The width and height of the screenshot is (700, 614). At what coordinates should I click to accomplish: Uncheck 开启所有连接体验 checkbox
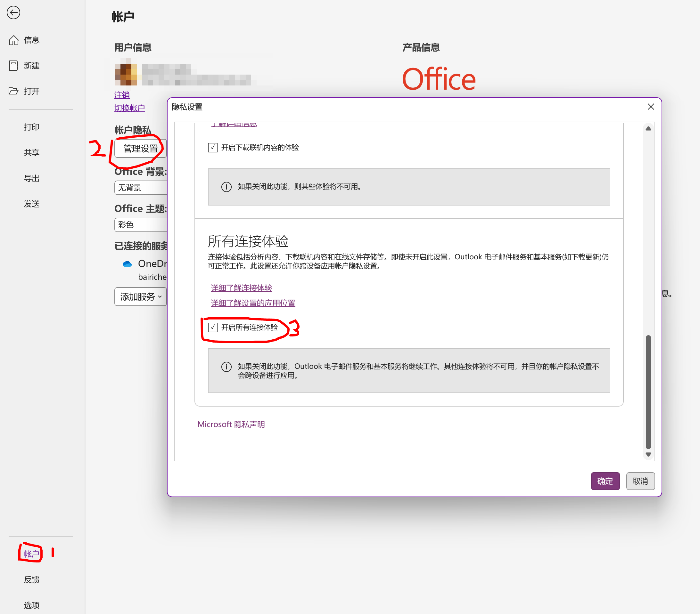tap(213, 327)
